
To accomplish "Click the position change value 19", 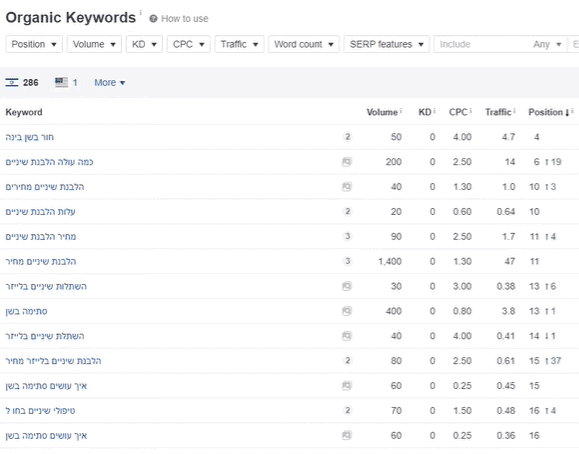I will point(556,162).
